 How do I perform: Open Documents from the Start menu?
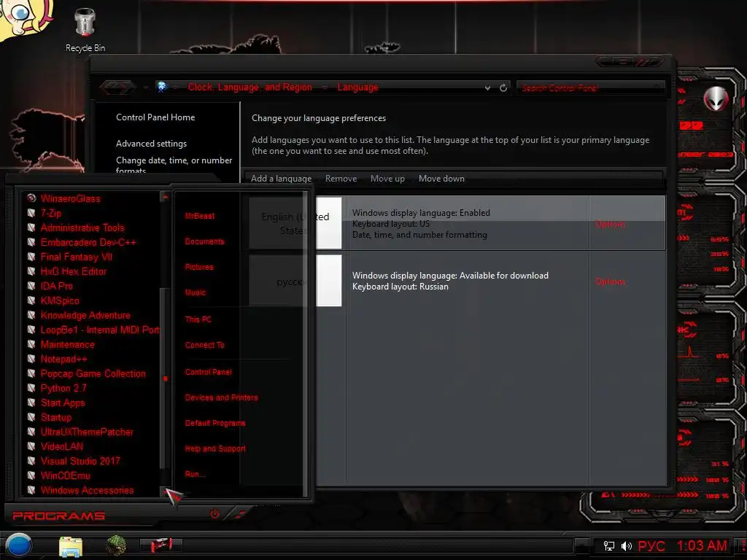click(204, 241)
